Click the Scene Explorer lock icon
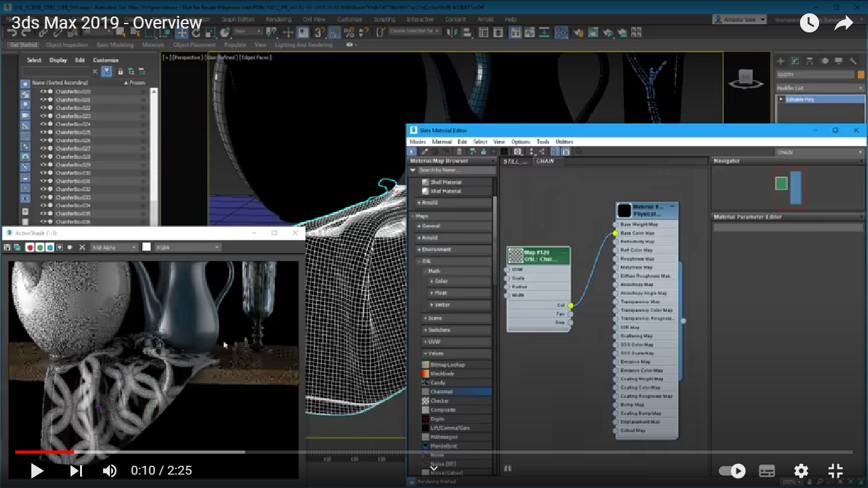The height and width of the screenshot is (488, 868). click(120, 72)
